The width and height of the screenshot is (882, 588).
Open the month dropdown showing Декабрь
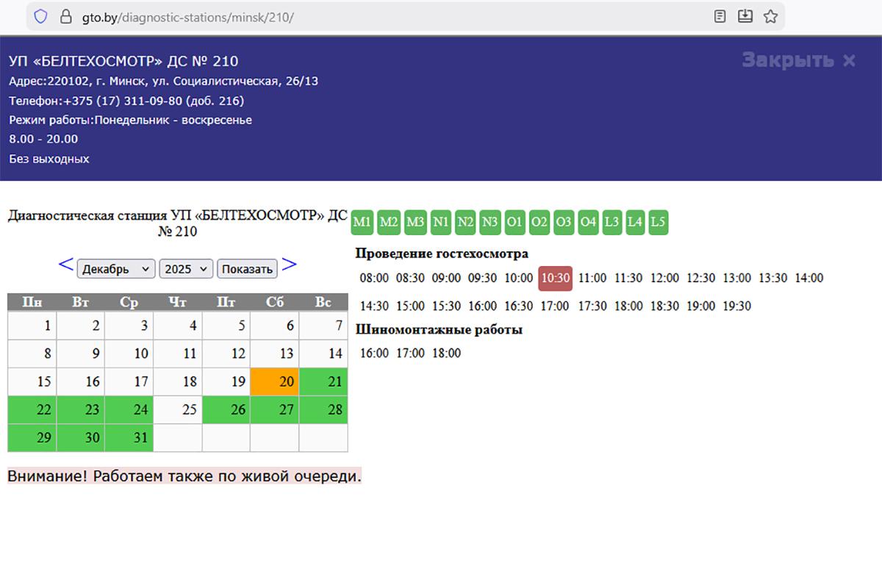[x=116, y=269]
